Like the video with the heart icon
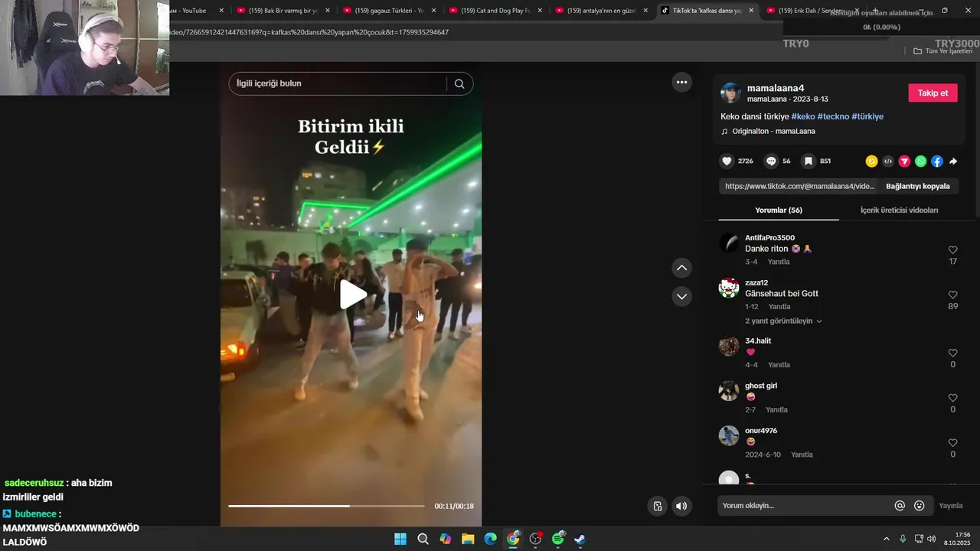 click(727, 161)
